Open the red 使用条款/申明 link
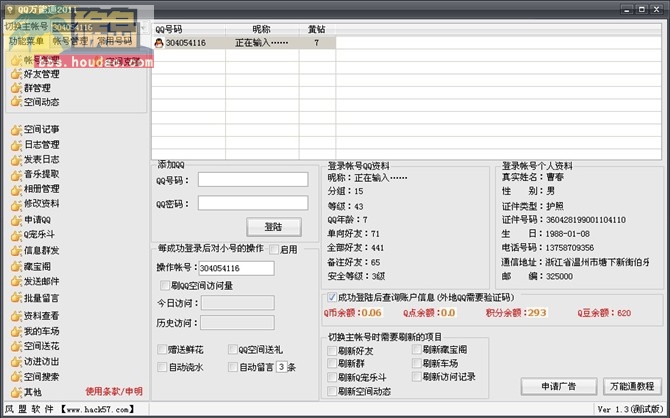Image resolution: width=670 pixels, height=418 pixels. coord(114,392)
